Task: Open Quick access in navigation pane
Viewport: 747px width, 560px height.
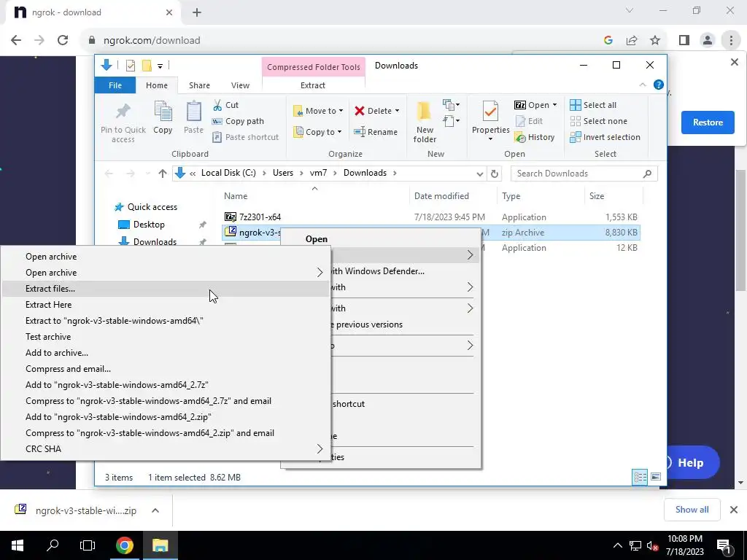Action: tap(152, 206)
